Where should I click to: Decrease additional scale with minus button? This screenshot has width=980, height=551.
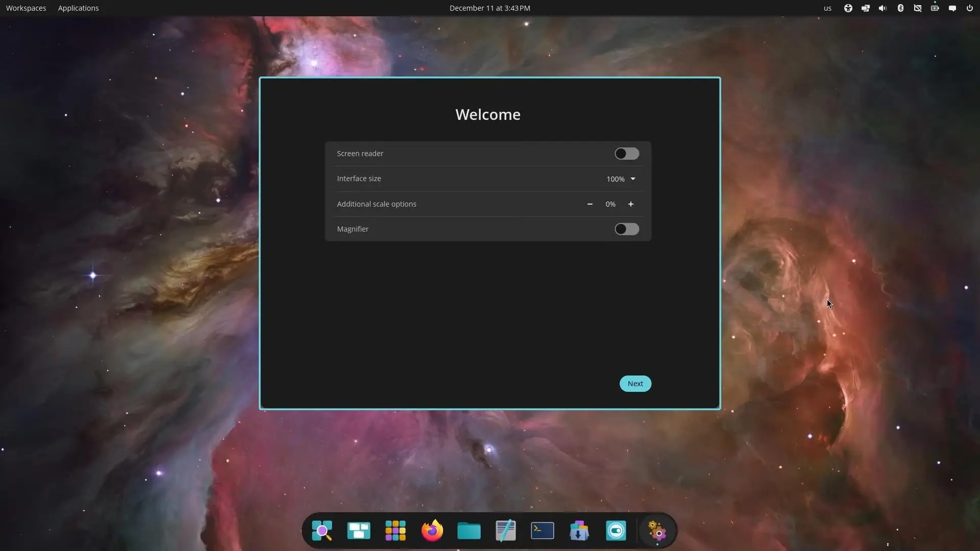click(590, 204)
